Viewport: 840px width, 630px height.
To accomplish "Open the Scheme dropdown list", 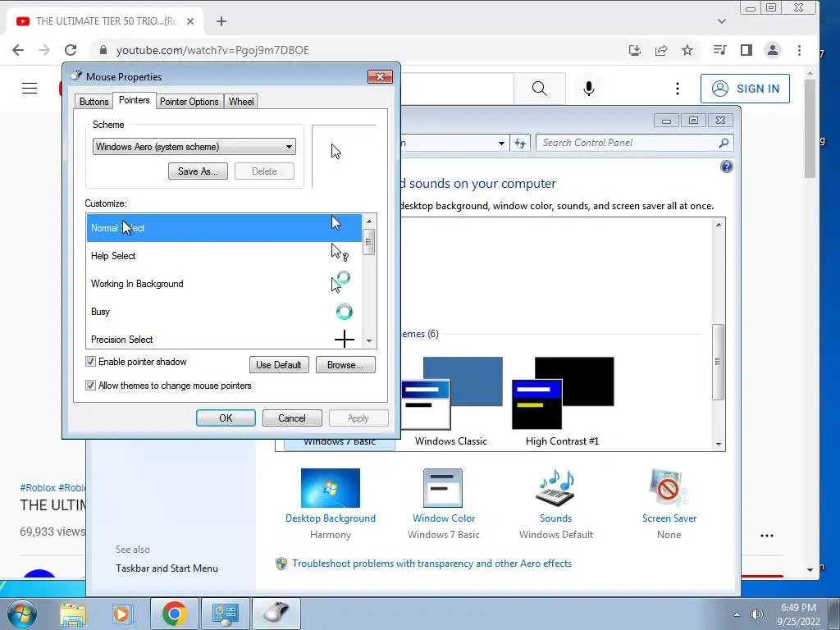I will coord(194,147).
